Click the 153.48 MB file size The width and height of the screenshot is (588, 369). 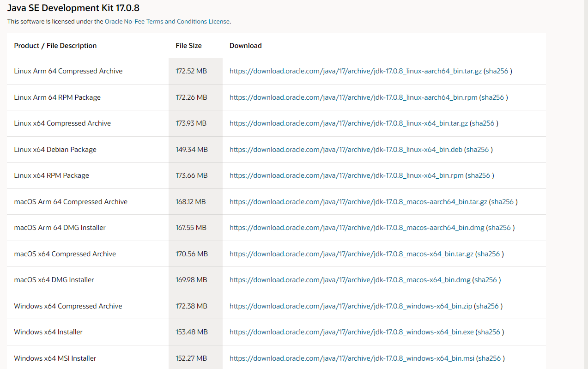click(x=192, y=332)
